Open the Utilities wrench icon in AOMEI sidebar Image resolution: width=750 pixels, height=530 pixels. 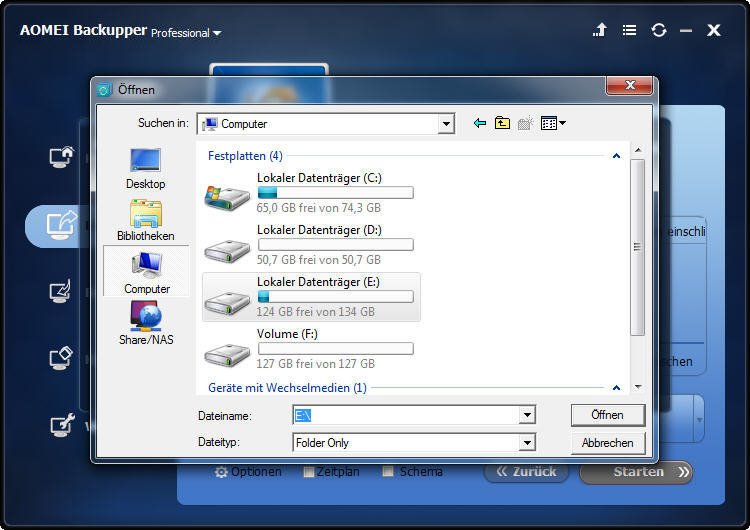(62, 424)
